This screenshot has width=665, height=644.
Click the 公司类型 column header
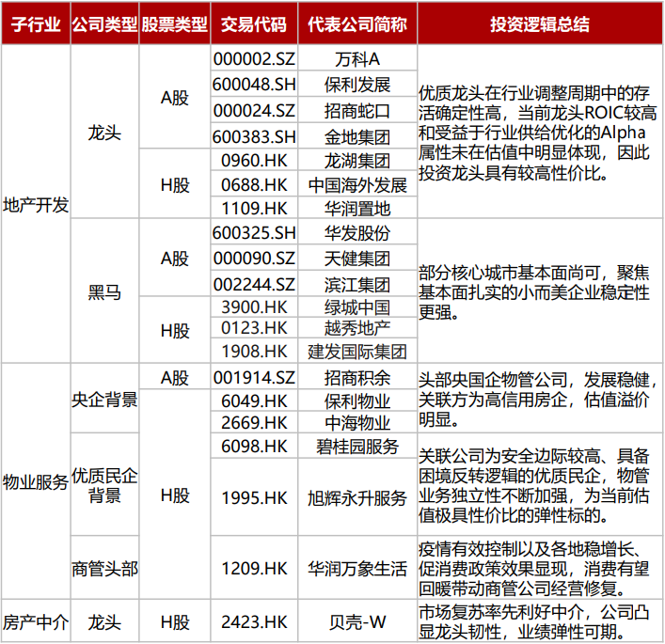coord(104,24)
